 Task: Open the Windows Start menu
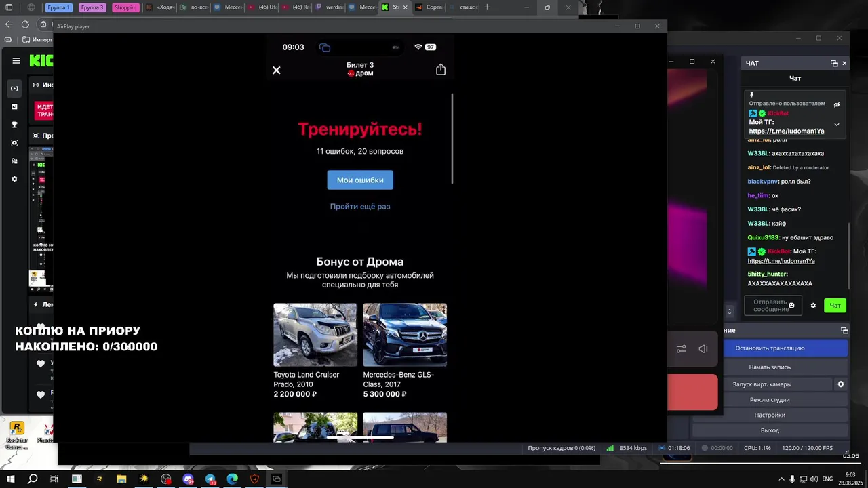tap(11, 479)
